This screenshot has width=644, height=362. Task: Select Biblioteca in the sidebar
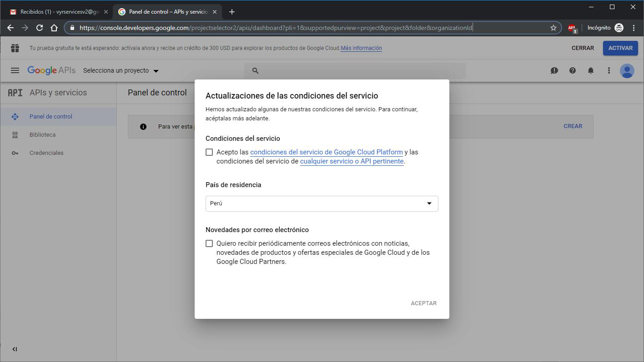coord(42,134)
